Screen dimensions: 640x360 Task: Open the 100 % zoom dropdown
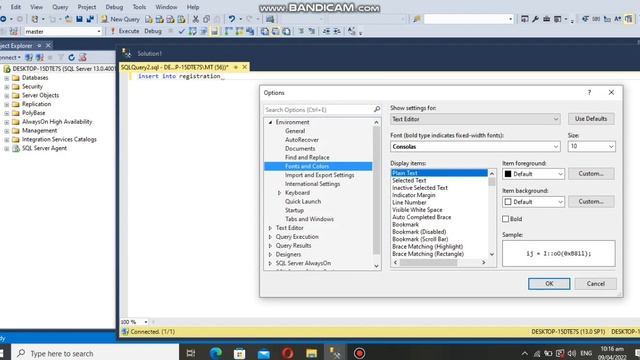[146, 322]
